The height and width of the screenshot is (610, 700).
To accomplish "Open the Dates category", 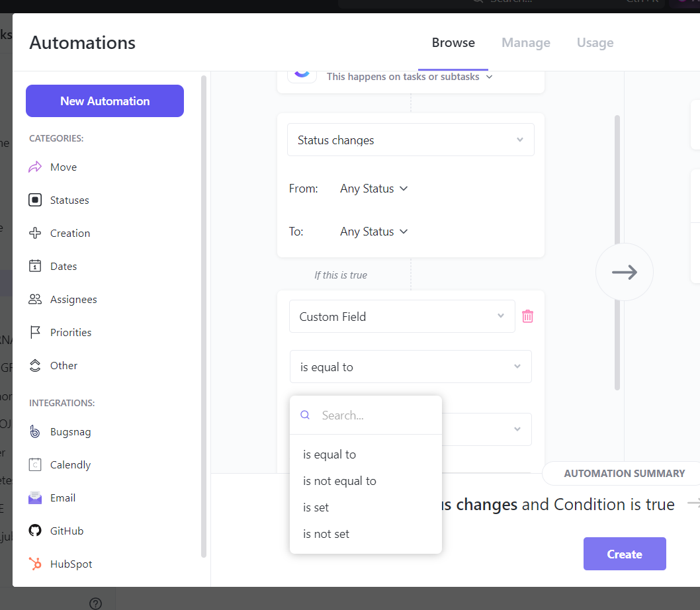I will [x=64, y=266].
